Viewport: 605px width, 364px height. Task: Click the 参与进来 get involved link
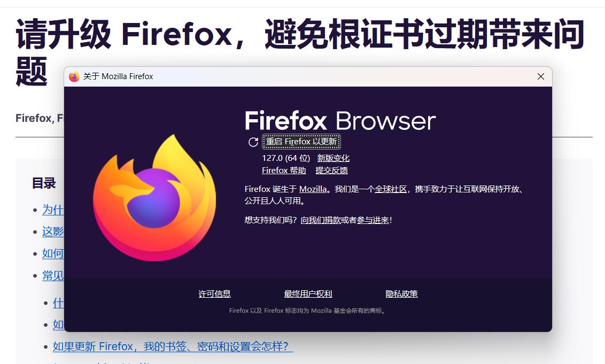pos(373,220)
